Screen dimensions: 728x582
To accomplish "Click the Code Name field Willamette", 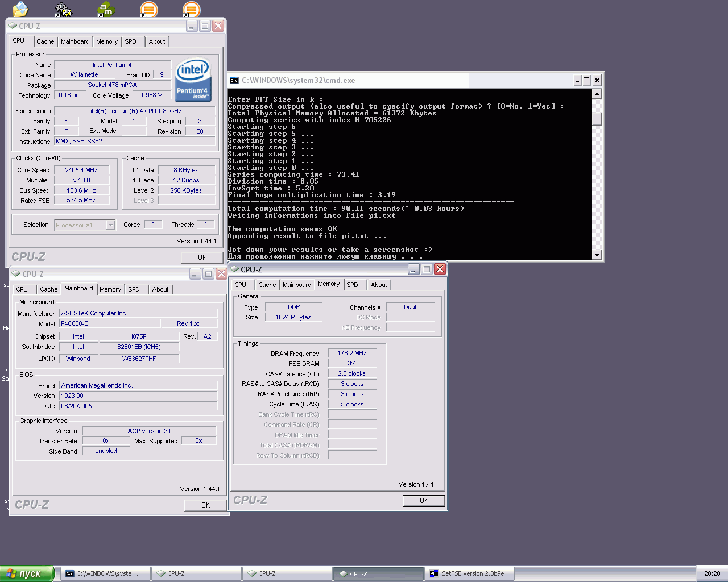I will point(84,74).
